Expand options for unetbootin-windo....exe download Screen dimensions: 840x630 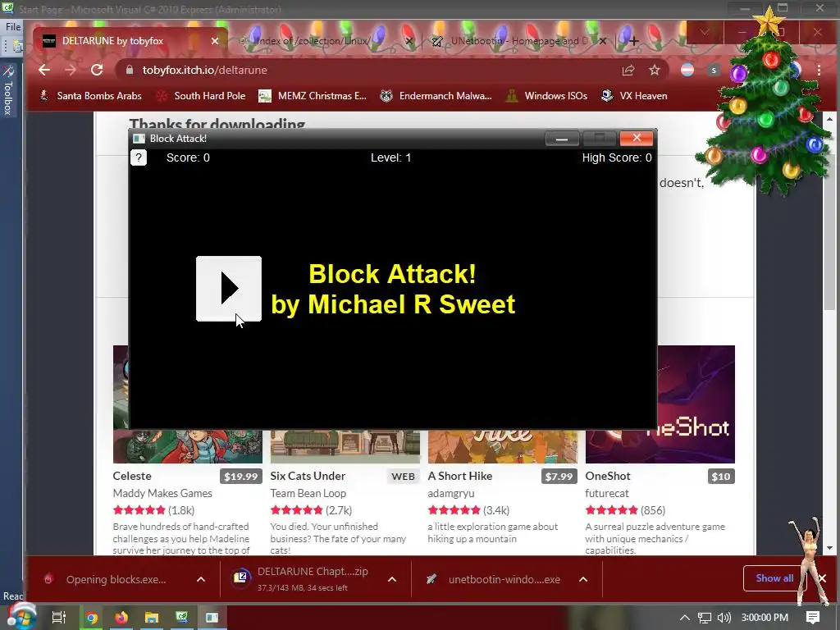point(583,579)
